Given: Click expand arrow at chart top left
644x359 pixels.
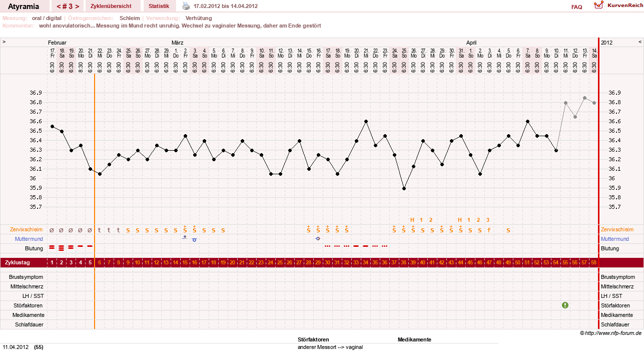Looking at the screenshot, I should tap(4, 43).
